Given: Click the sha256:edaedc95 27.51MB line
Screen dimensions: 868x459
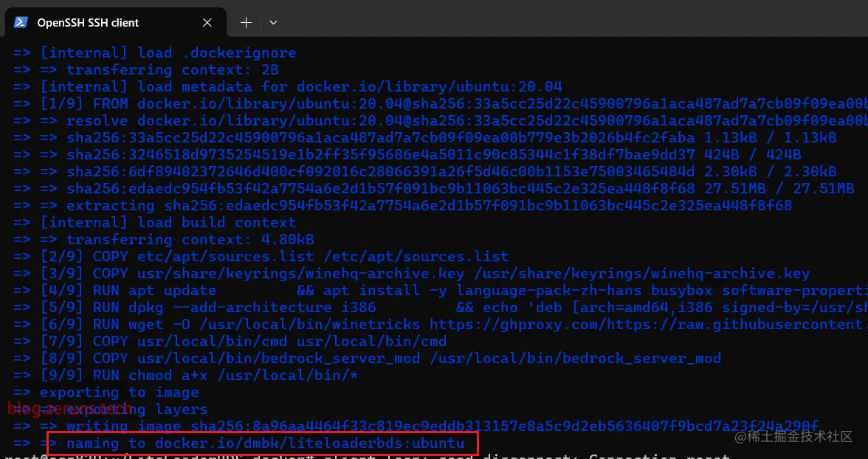Looking at the screenshot, I should coord(434,189).
